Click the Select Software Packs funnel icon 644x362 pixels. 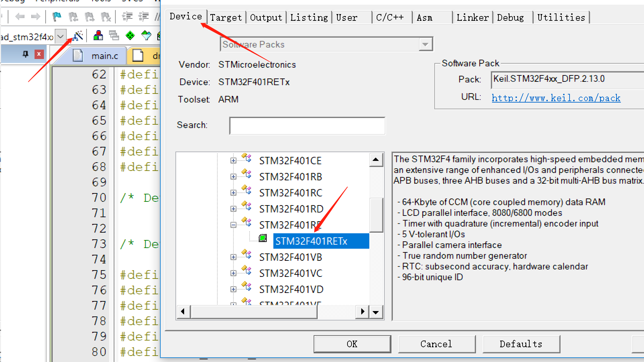[x=146, y=36]
